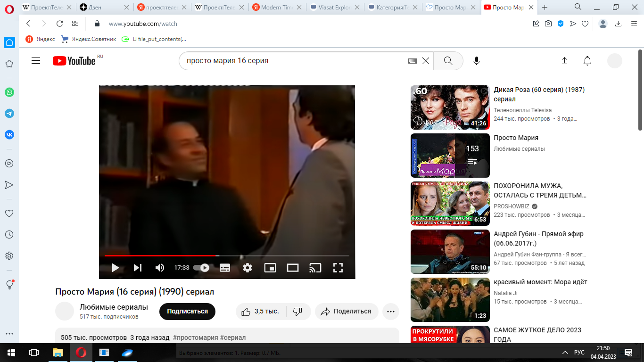Image resolution: width=644 pixels, height=362 pixels.
Task: Seek on the red video progress bar
Action: coord(227,255)
